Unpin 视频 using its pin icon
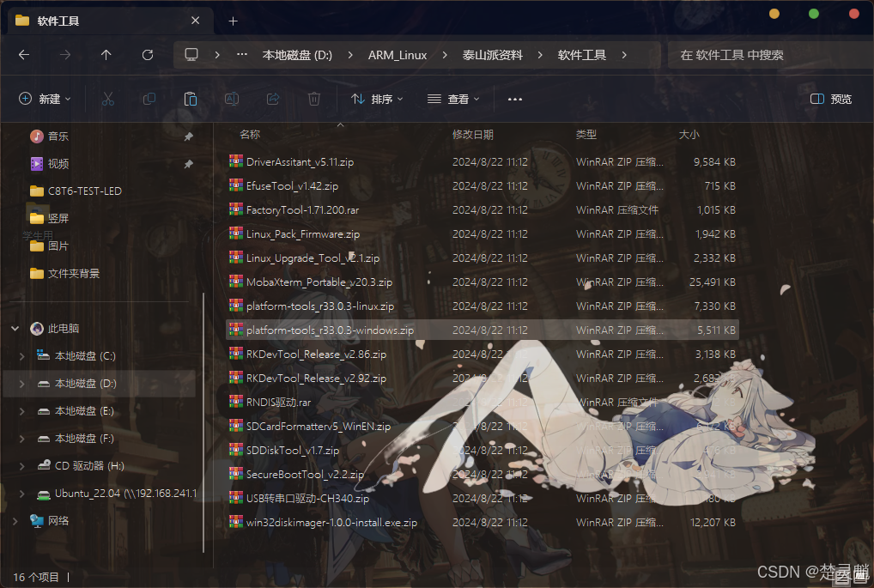 click(x=188, y=164)
